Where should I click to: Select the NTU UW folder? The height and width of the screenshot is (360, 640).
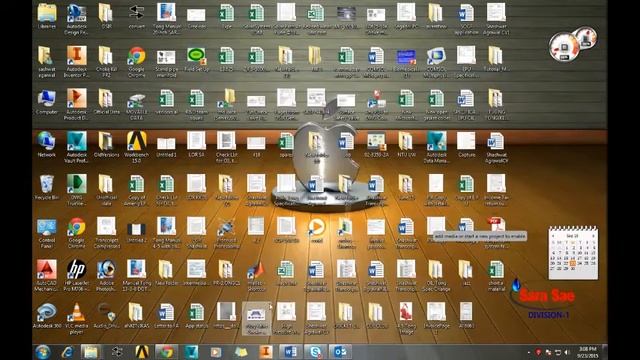tap(406, 145)
